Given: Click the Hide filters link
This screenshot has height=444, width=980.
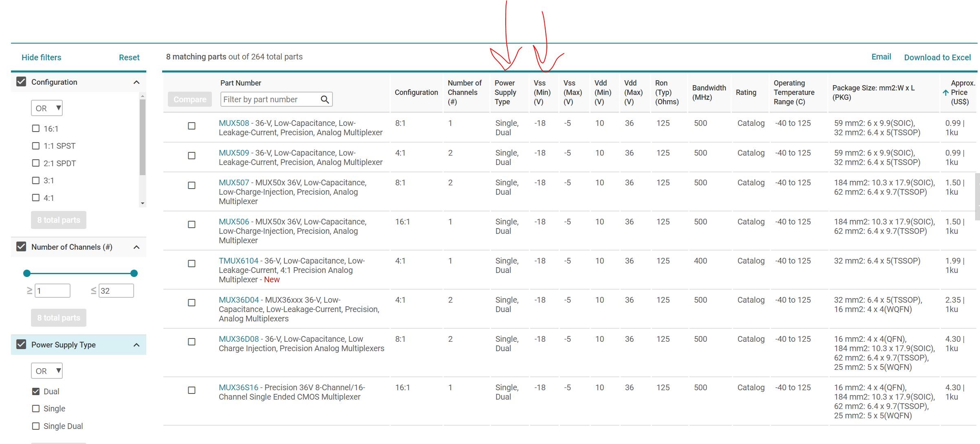Looking at the screenshot, I should [x=41, y=57].
